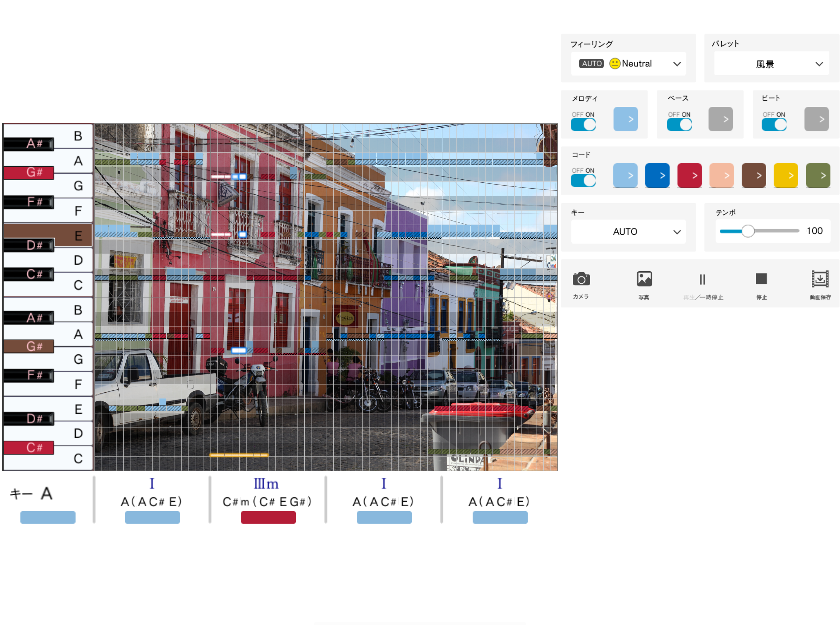Viewport: 840px width, 630px height.
Task: Open melody light-blue arrow button
Action: pos(625,119)
